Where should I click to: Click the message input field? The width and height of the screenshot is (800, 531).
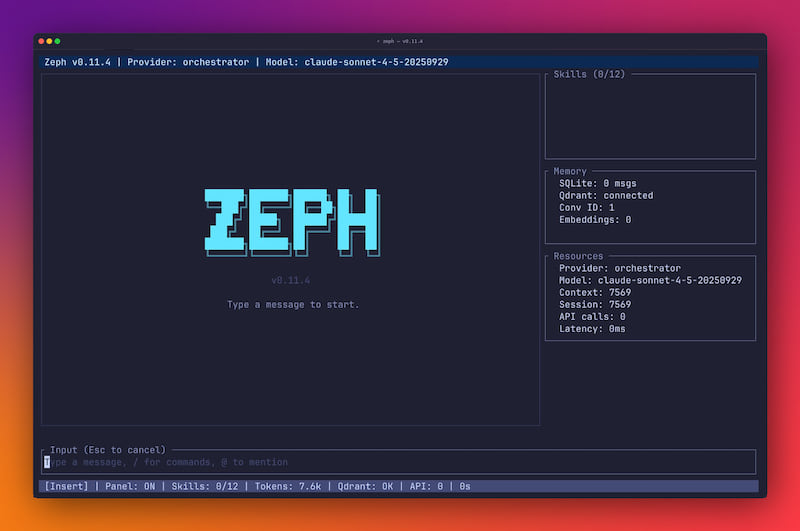pos(398,462)
